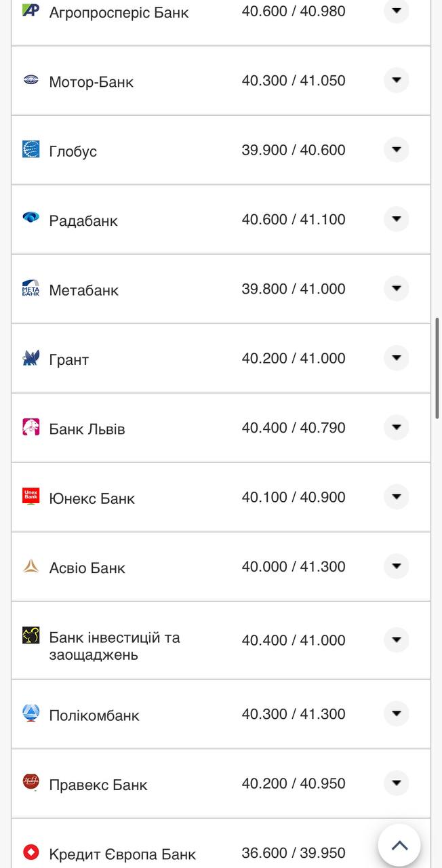
Task: Expand the Мотор-Банк rate details
Action: pyautogui.click(x=397, y=80)
